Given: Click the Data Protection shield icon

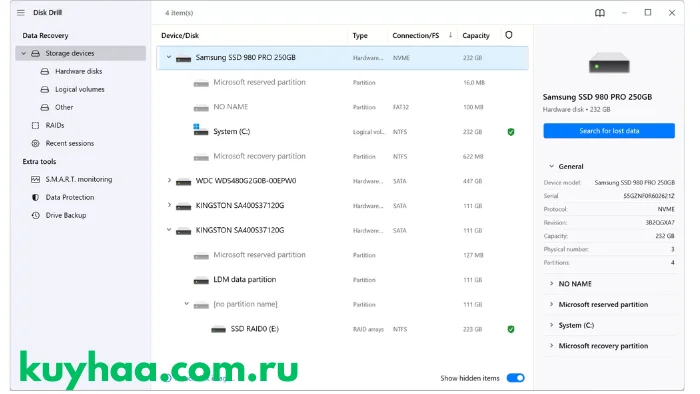Looking at the screenshot, I should 35,197.
